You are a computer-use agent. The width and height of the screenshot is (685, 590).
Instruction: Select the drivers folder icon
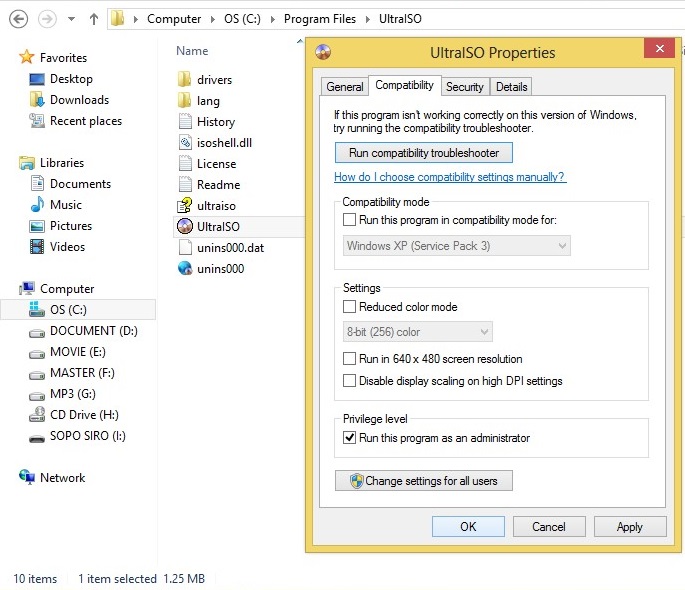pyautogui.click(x=185, y=79)
